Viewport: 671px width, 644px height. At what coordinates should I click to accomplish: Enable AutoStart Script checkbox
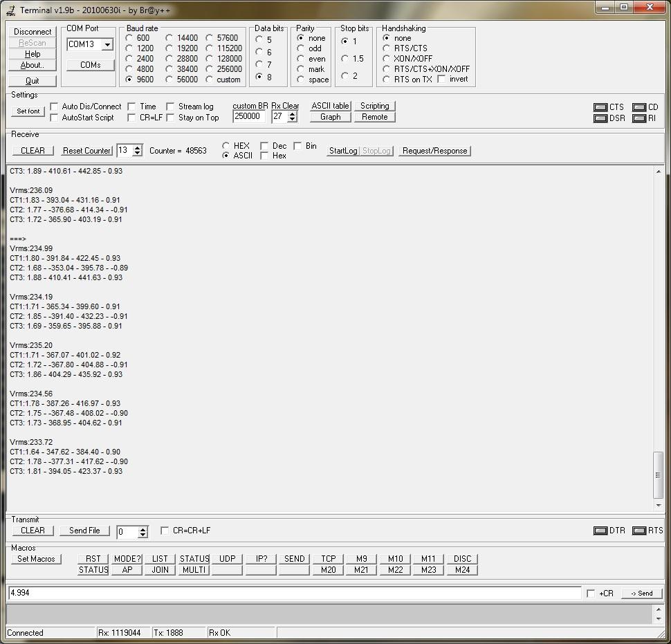[x=54, y=117]
